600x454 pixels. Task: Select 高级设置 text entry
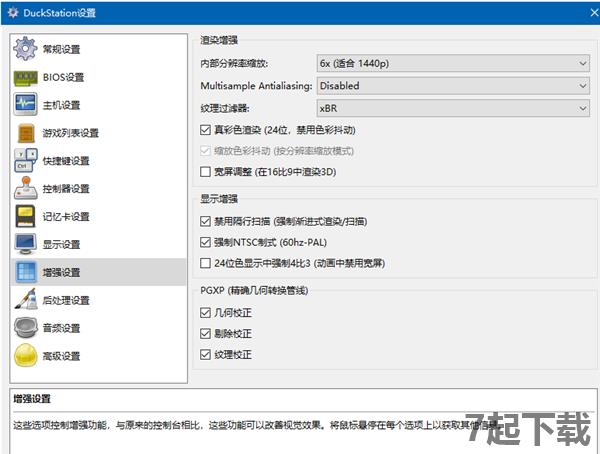[61, 356]
